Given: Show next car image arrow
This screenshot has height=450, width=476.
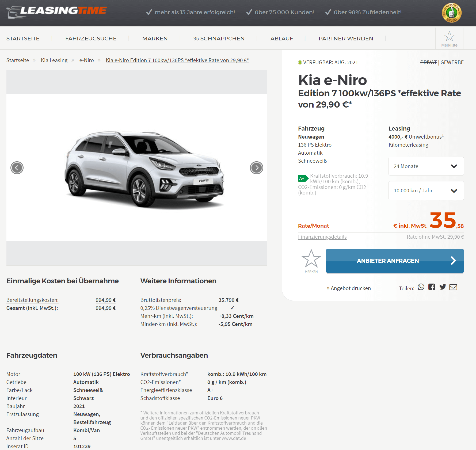Looking at the screenshot, I should click(x=256, y=168).
